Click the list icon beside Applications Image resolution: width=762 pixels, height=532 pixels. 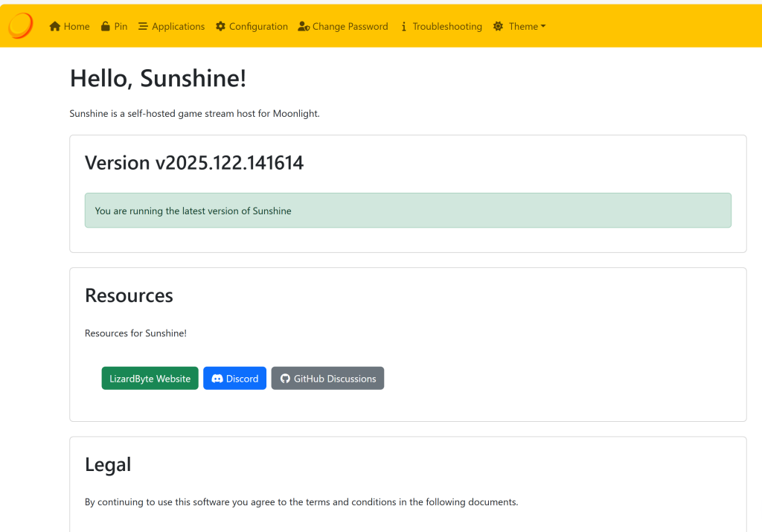pos(143,27)
